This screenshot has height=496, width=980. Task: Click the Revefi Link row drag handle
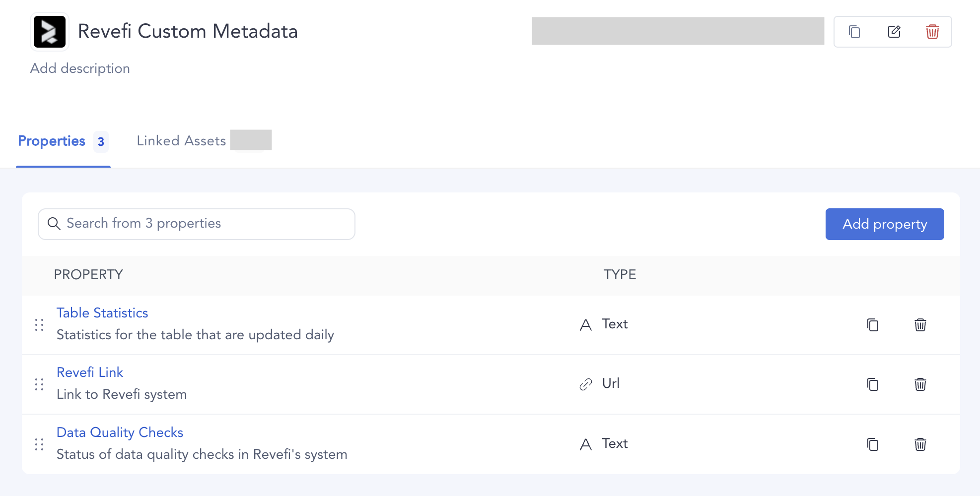[39, 384]
